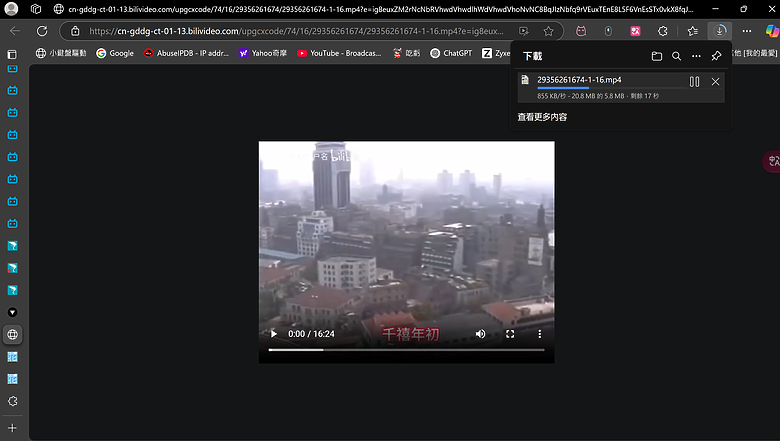Open the Workspaces icon in title bar
The image size is (780, 441).
tap(35, 8)
